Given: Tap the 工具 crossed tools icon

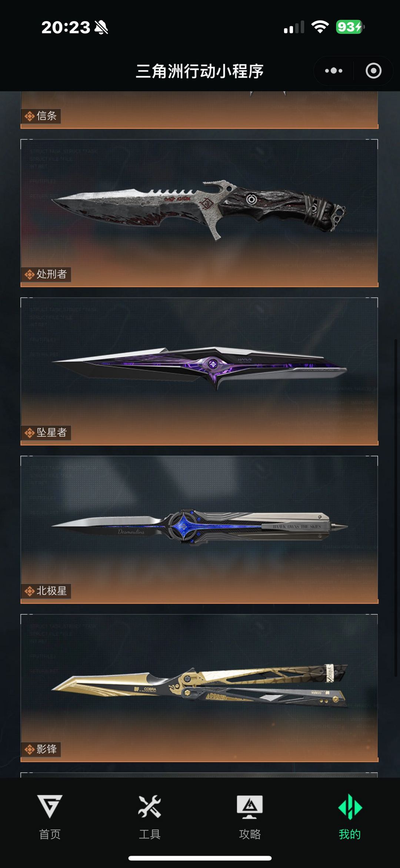Looking at the screenshot, I should click(150, 806).
